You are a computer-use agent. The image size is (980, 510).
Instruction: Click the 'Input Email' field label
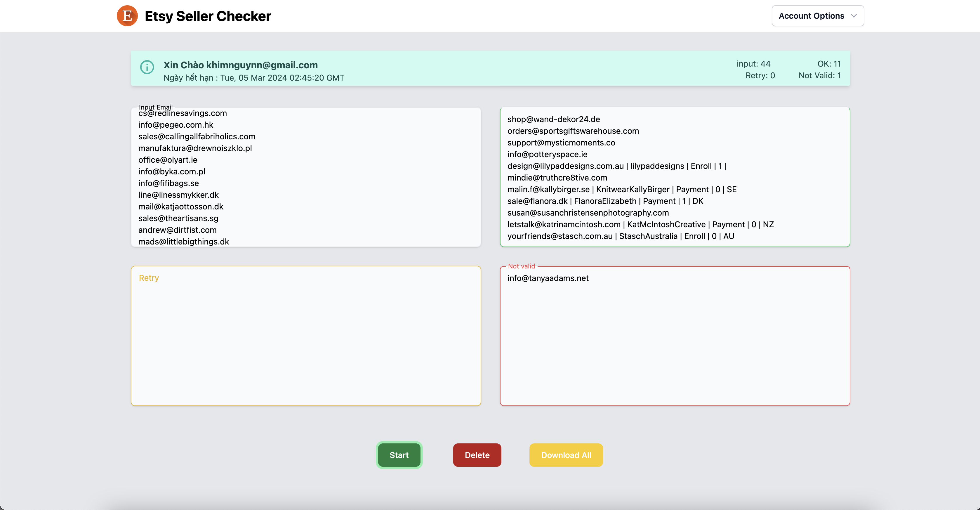click(x=156, y=107)
